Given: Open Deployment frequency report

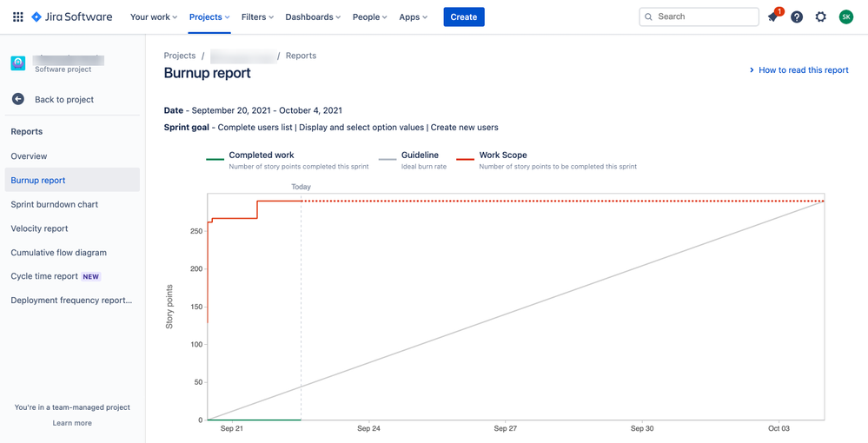Looking at the screenshot, I should [72, 301].
